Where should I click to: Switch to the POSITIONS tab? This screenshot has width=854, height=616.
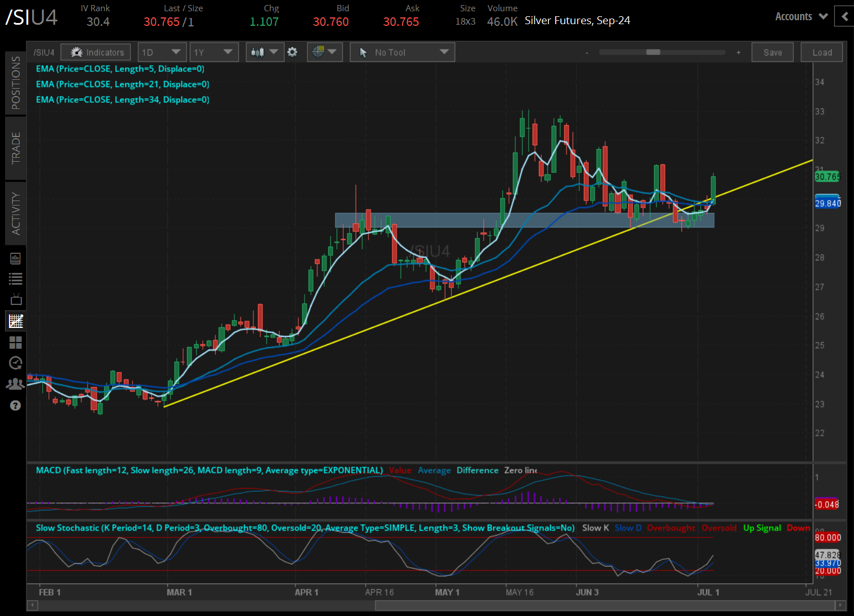tap(16, 83)
